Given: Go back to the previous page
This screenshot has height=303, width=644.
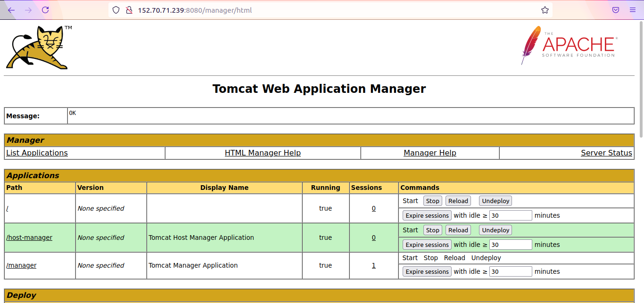Looking at the screenshot, I should click(11, 10).
